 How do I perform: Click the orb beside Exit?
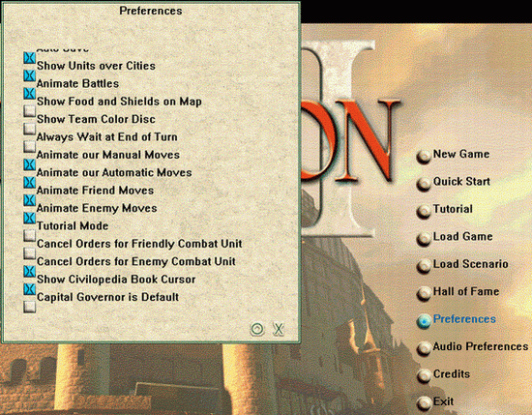click(424, 403)
